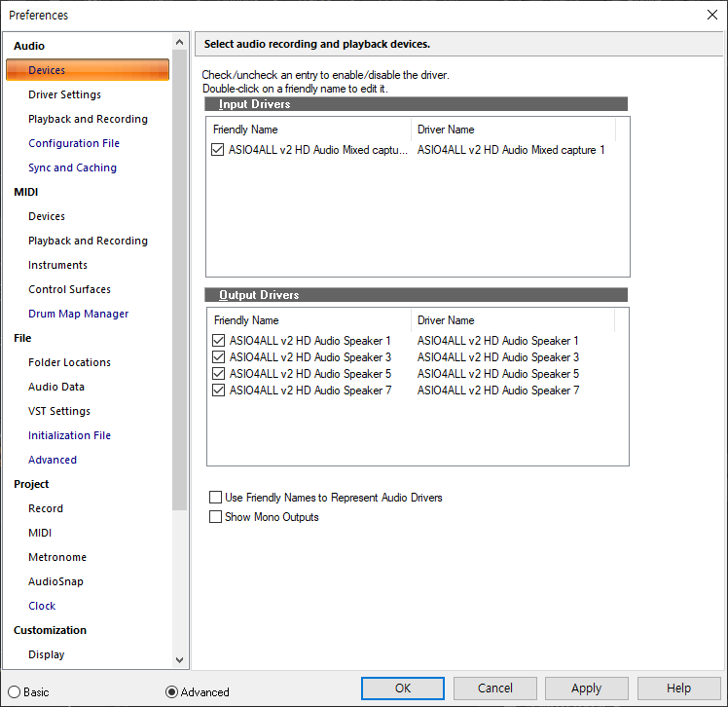Click the Help button

678,688
